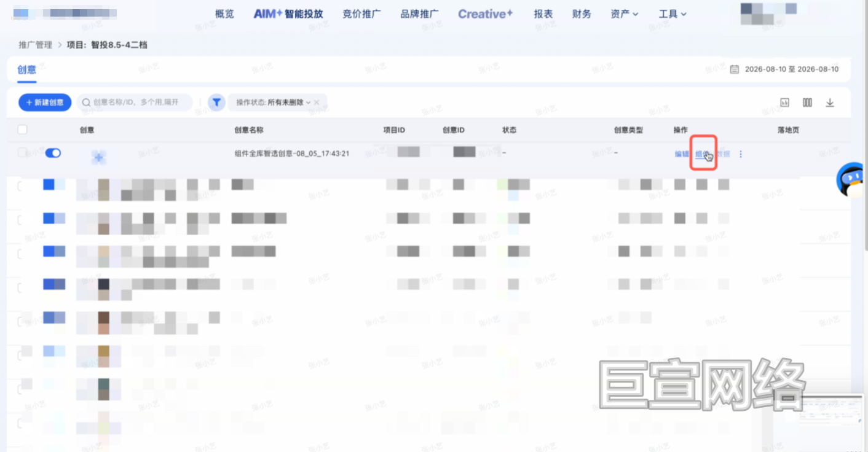Expand the 操作状态: 所有未删除 filter dropdown
The width and height of the screenshot is (868, 452).
click(274, 103)
